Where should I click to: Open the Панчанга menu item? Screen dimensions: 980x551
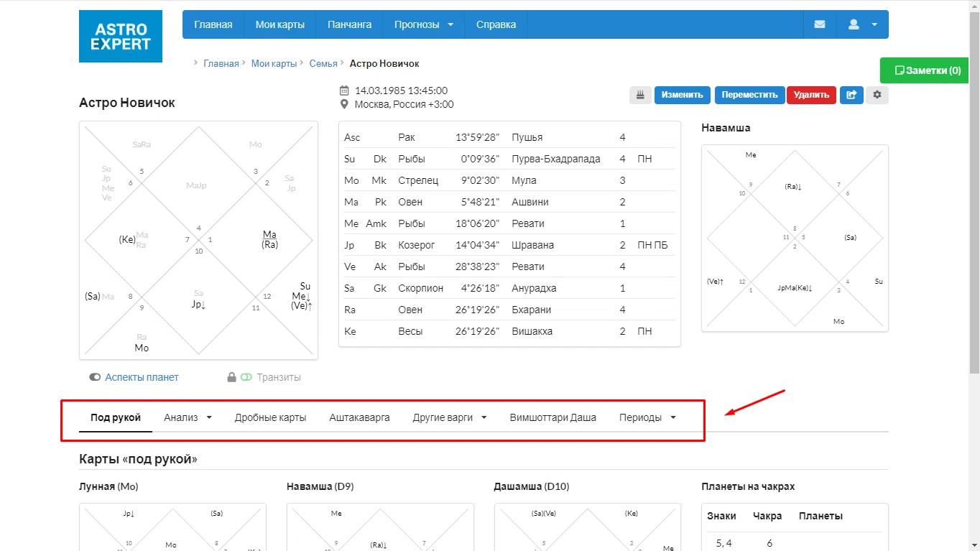350,24
